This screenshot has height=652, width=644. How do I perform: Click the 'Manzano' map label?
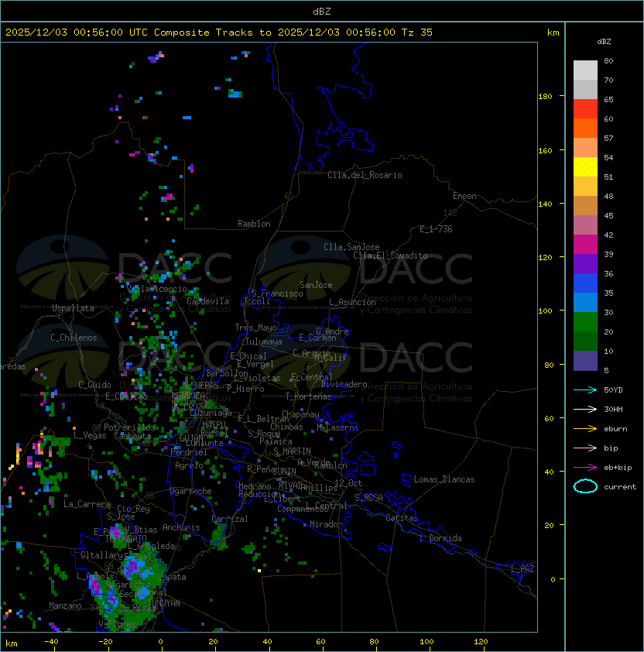[x=65, y=606]
